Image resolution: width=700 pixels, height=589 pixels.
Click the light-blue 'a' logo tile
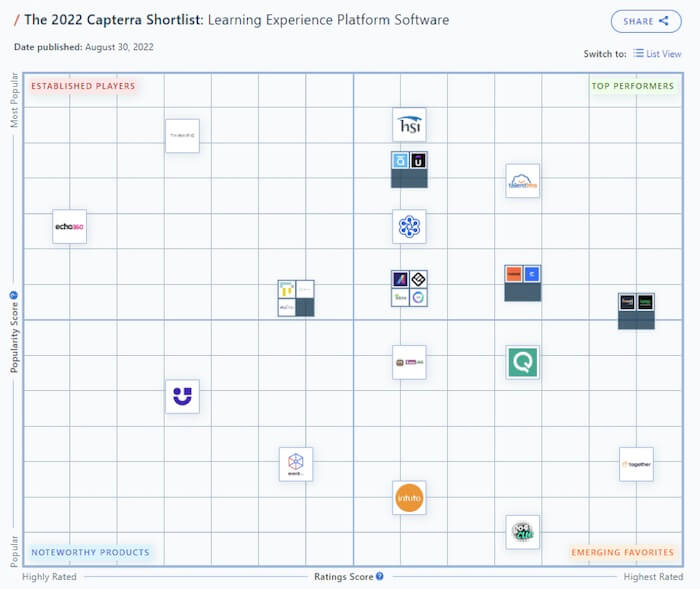coord(400,160)
